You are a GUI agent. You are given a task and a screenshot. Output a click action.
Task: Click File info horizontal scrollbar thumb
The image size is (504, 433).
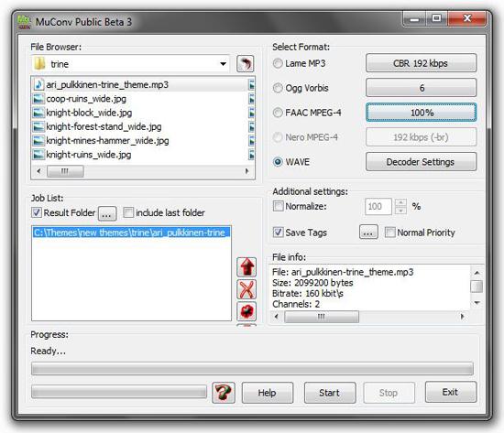coord(322,317)
